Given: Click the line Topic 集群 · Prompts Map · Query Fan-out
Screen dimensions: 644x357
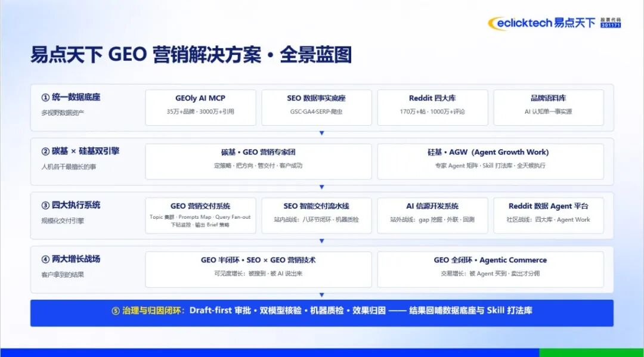Looking at the screenshot, I should [200, 217].
